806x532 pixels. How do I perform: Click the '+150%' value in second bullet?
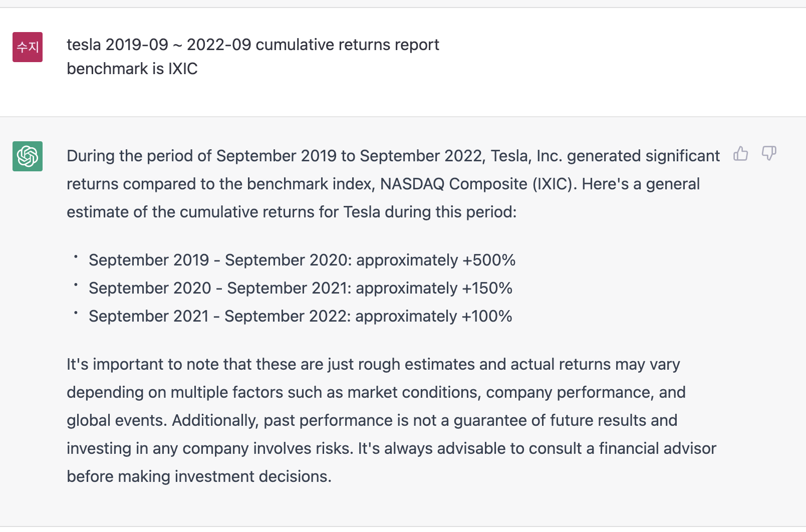(x=487, y=288)
